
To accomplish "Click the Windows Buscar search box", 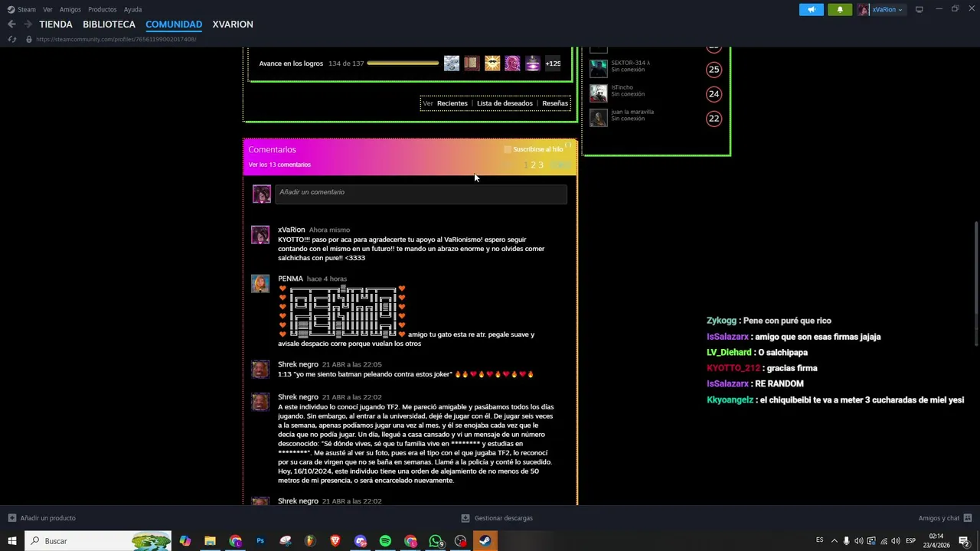I will click(98, 541).
